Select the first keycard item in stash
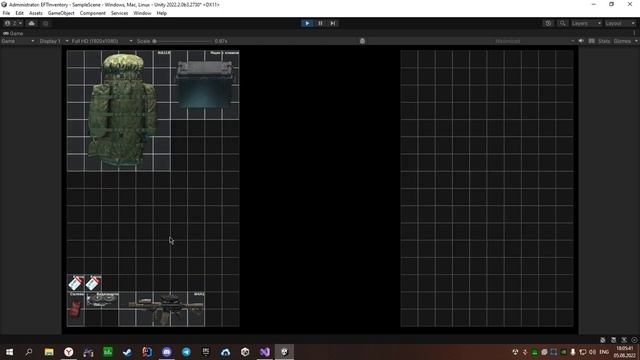 (76, 282)
